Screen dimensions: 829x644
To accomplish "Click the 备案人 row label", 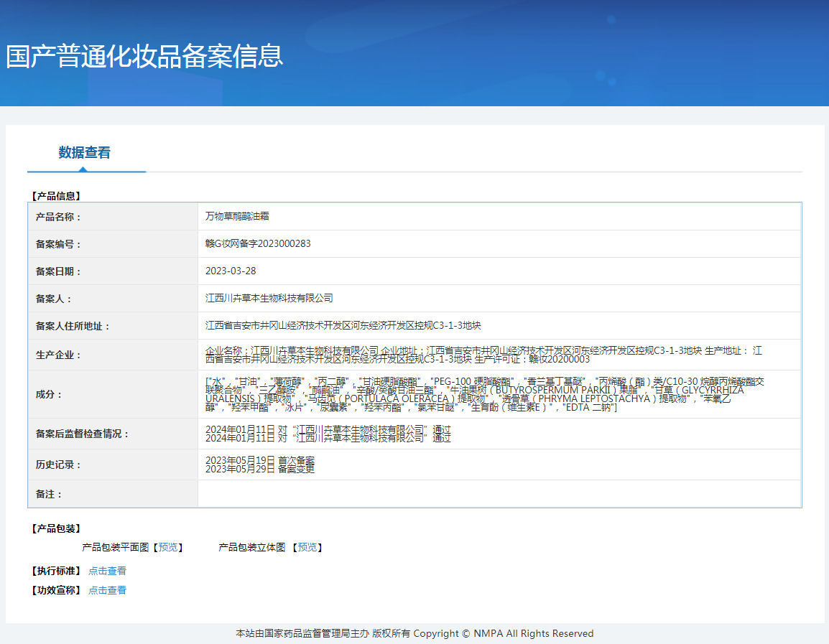I will (53, 299).
